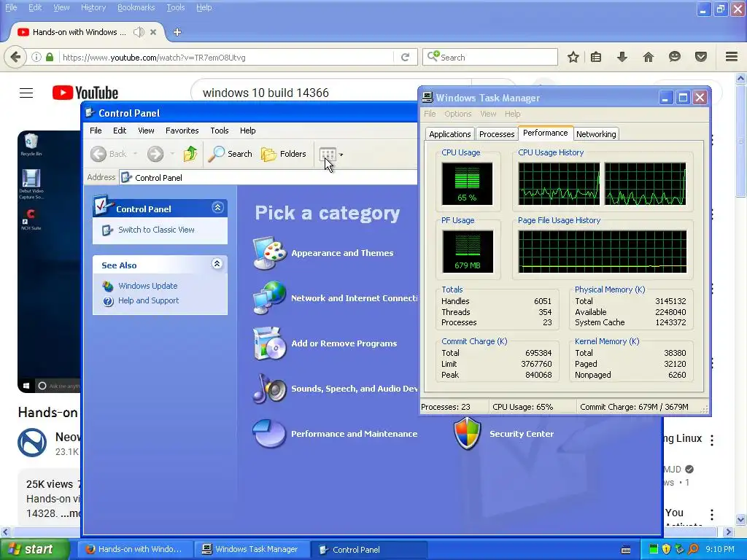The height and width of the screenshot is (560, 747).
Task: Mute the tab's audio speaker icon
Action: (x=139, y=32)
